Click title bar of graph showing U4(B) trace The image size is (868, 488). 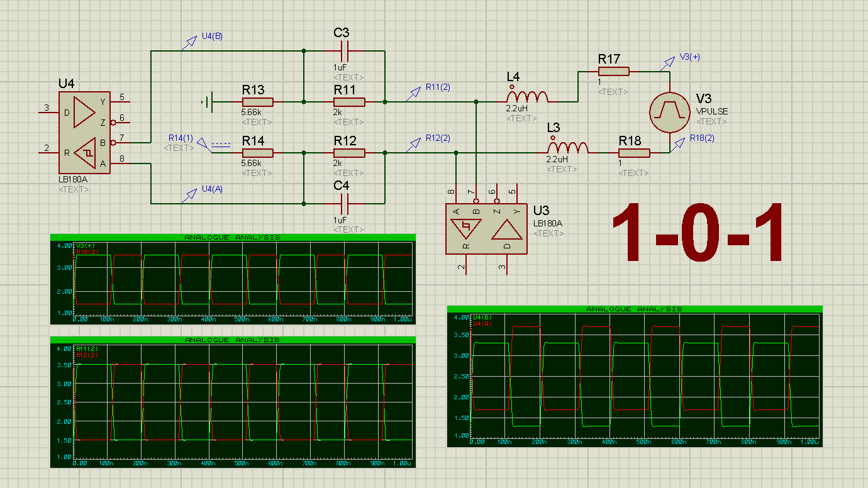pyautogui.click(x=635, y=309)
